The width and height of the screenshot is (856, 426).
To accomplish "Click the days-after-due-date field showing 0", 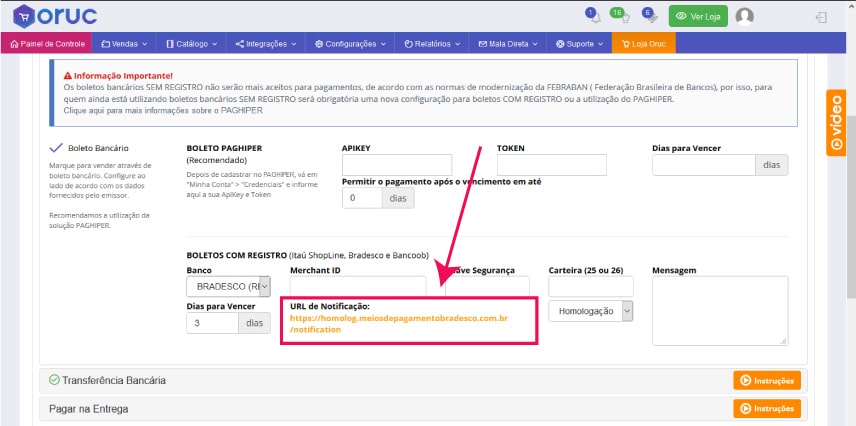I will coord(362,198).
